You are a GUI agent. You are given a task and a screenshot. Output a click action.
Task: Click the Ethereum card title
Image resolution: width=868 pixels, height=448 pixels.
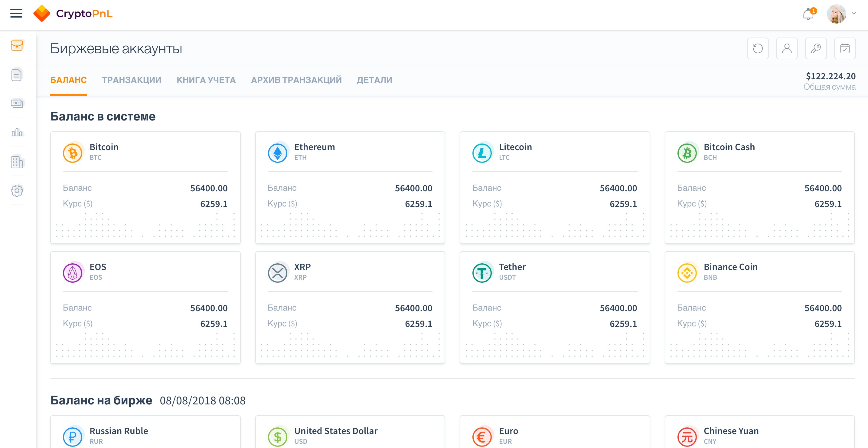(314, 147)
